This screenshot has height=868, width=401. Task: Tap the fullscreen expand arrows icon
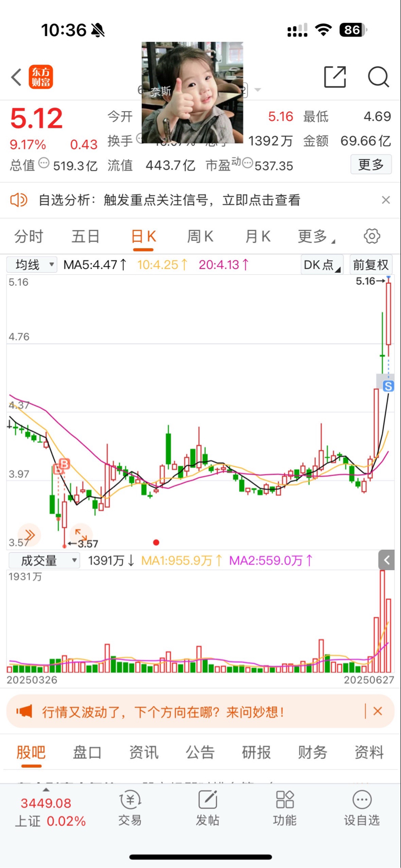(x=81, y=535)
